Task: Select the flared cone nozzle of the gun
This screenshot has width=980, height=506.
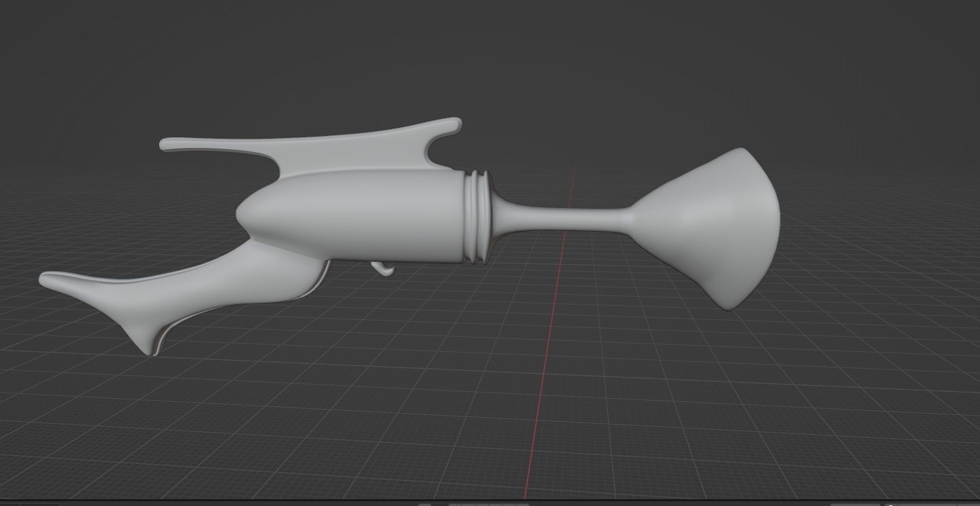Action: pyautogui.click(x=706, y=228)
